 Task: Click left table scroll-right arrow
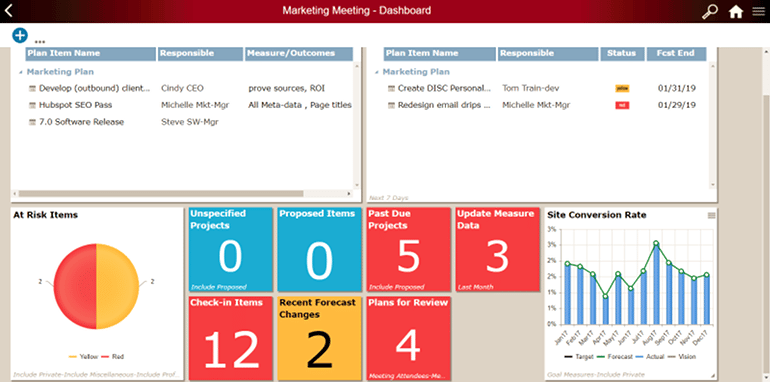350,193
